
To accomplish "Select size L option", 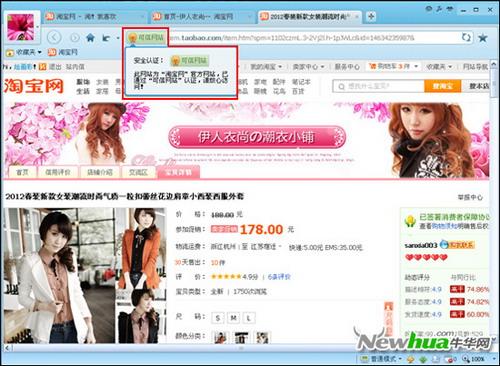I will (x=249, y=318).
